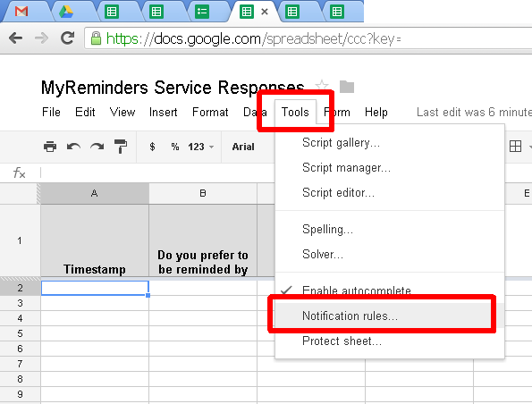Select column B header
The width and height of the screenshot is (532, 404).
coord(203,193)
